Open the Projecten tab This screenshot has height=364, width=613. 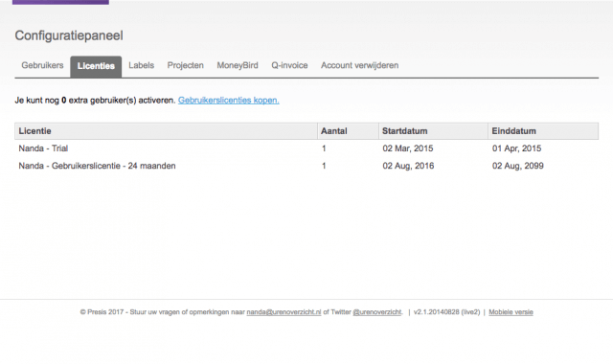[x=185, y=65]
